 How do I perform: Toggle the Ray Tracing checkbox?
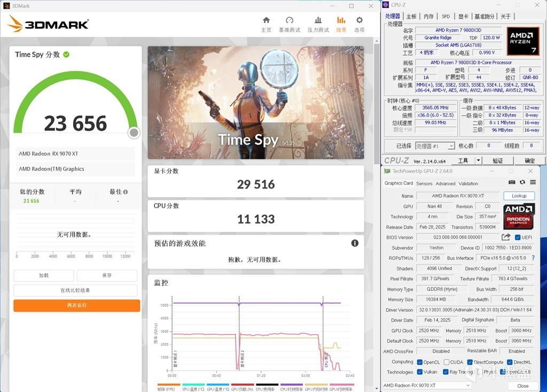pyautogui.click(x=446, y=372)
